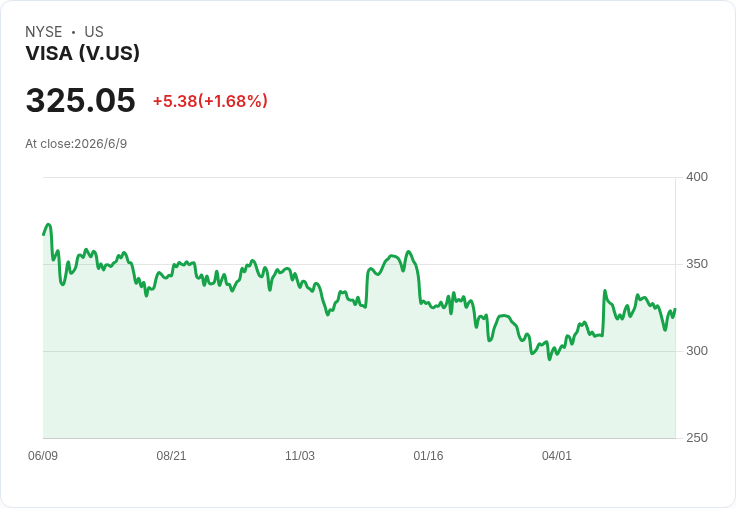The height and width of the screenshot is (508, 736).
Task: Click the 300 y-axis price label
Action: click(x=697, y=351)
